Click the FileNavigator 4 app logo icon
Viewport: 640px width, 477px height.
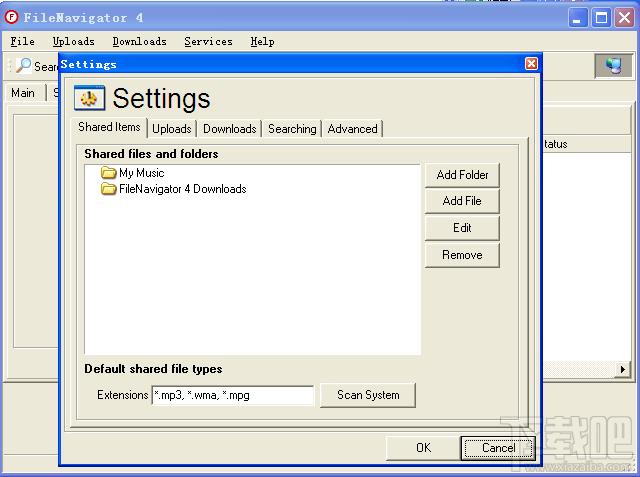click(x=11, y=17)
